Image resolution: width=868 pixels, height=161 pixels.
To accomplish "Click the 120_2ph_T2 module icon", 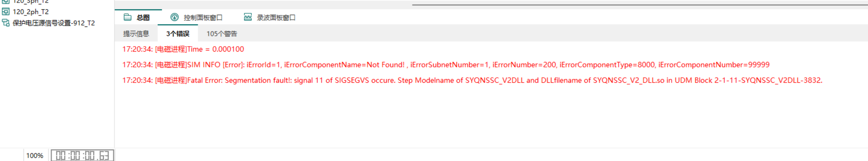I will coord(6,12).
